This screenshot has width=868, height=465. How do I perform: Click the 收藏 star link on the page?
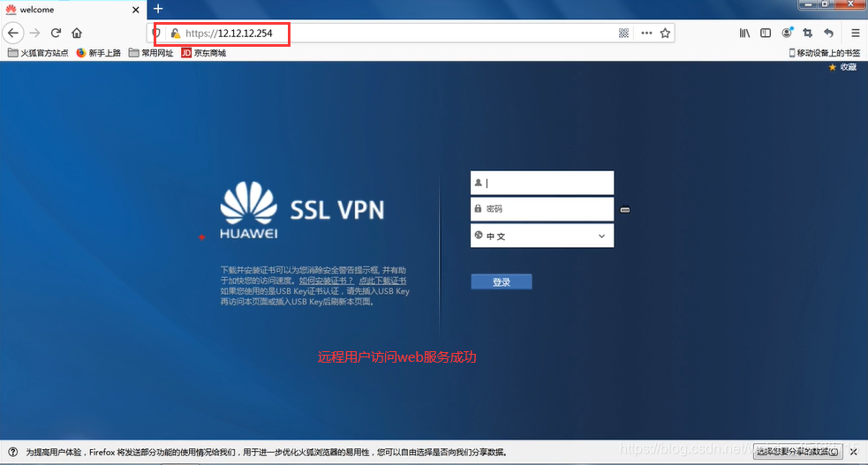[x=842, y=67]
